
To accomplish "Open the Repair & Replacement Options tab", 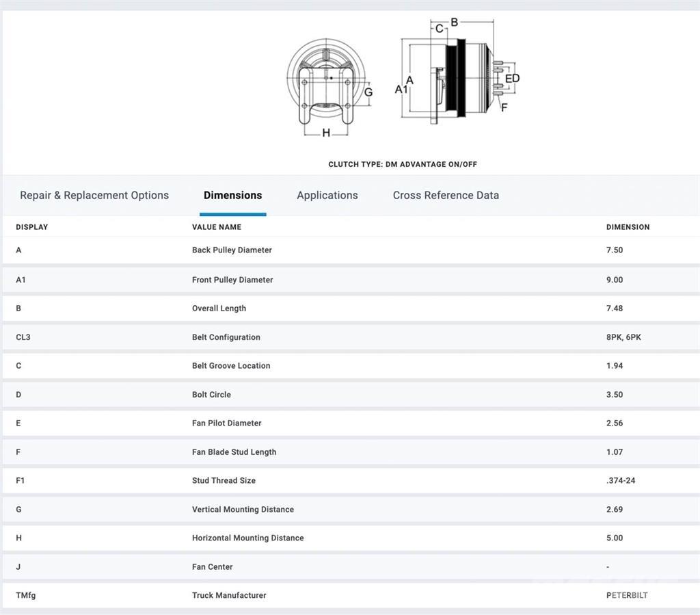I will pos(94,195).
